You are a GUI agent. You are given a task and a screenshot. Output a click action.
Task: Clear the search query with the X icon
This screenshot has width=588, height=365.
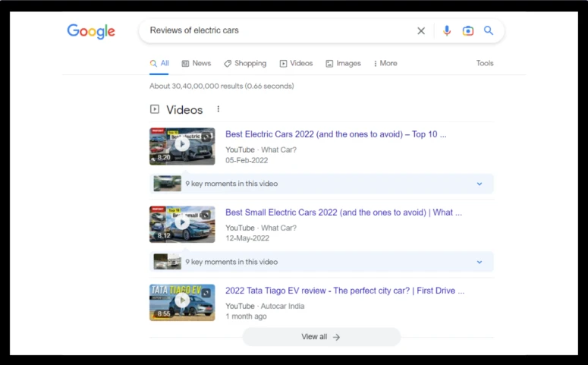pyautogui.click(x=421, y=31)
